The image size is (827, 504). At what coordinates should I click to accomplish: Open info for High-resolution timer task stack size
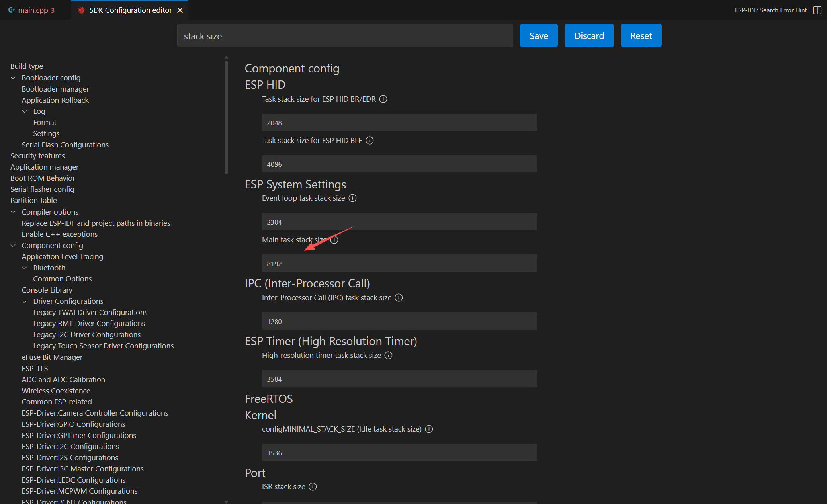388,355
